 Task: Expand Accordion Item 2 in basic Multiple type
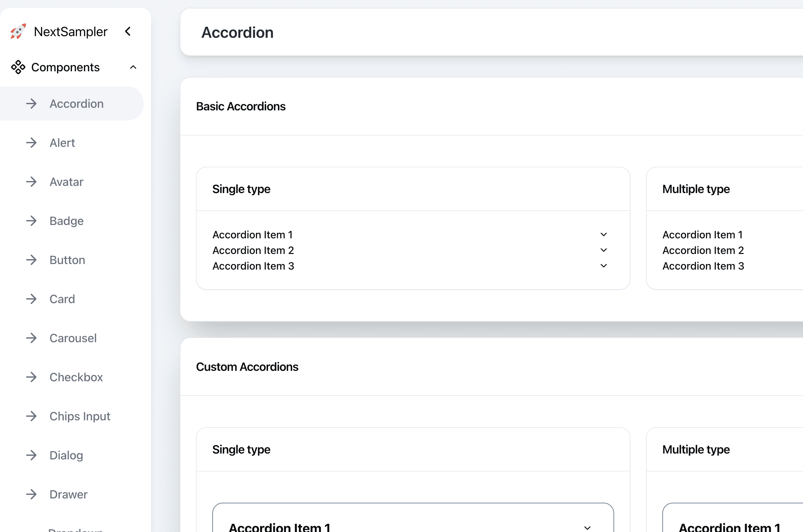point(703,250)
